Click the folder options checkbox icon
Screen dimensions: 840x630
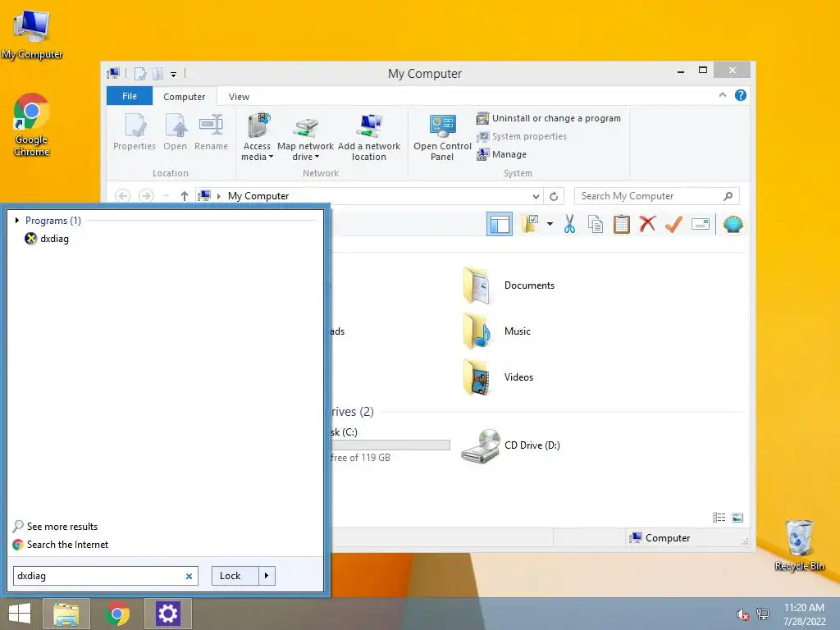pyautogui.click(x=531, y=224)
